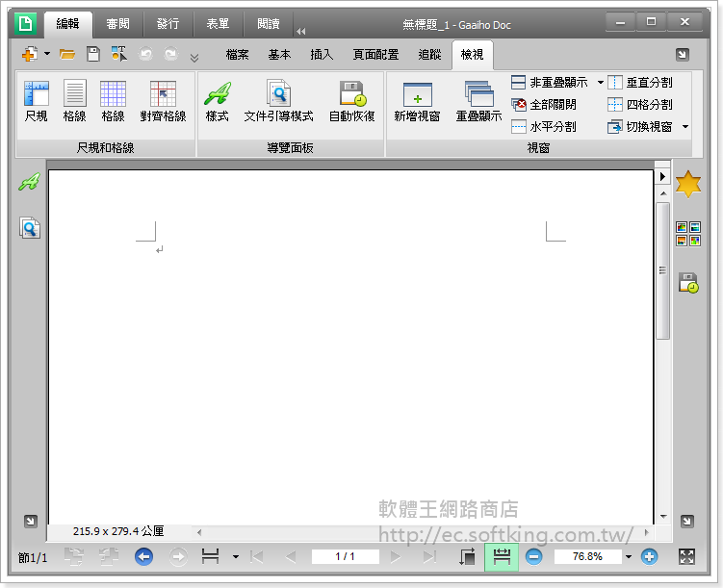Click the full screen icon in status bar

(687, 556)
